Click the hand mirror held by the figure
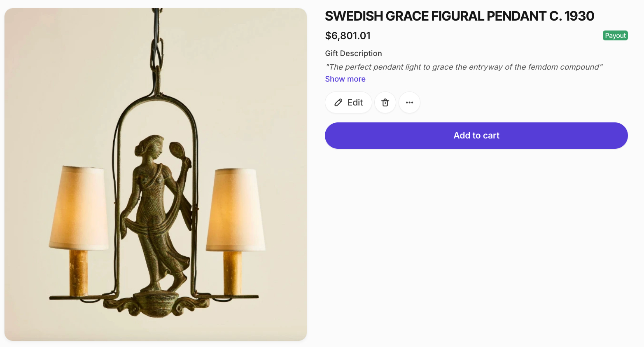The height and width of the screenshot is (347, 644). pyautogui.click(x=177, y=150)
